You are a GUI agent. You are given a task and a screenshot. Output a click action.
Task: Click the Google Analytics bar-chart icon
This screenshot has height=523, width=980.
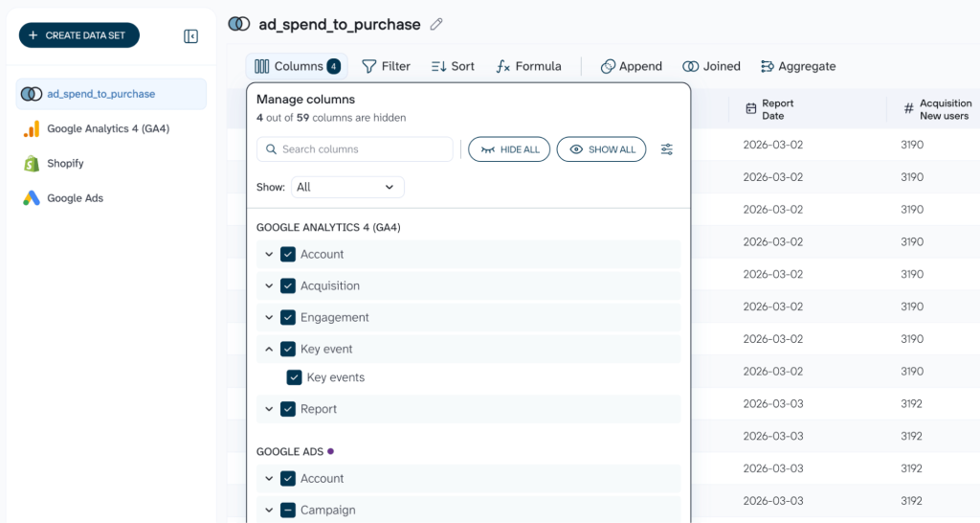[x=32, y=129]
